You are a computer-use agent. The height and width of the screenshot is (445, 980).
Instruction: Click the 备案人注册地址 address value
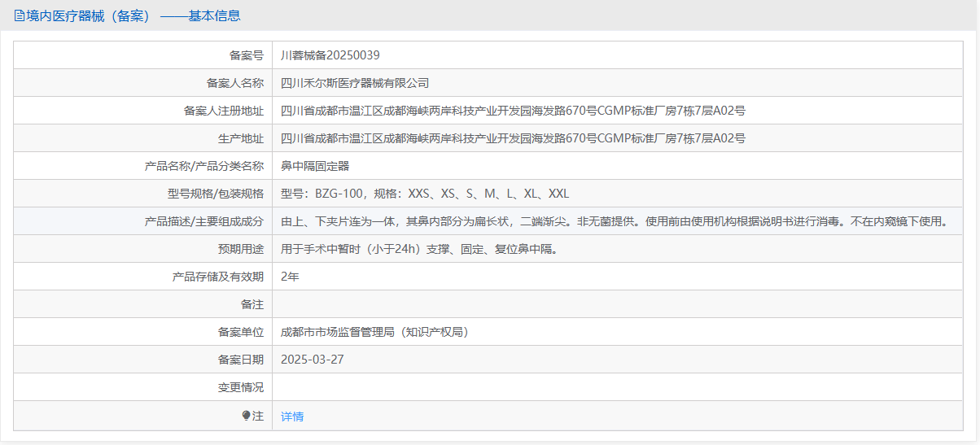(x=513, y=111)
